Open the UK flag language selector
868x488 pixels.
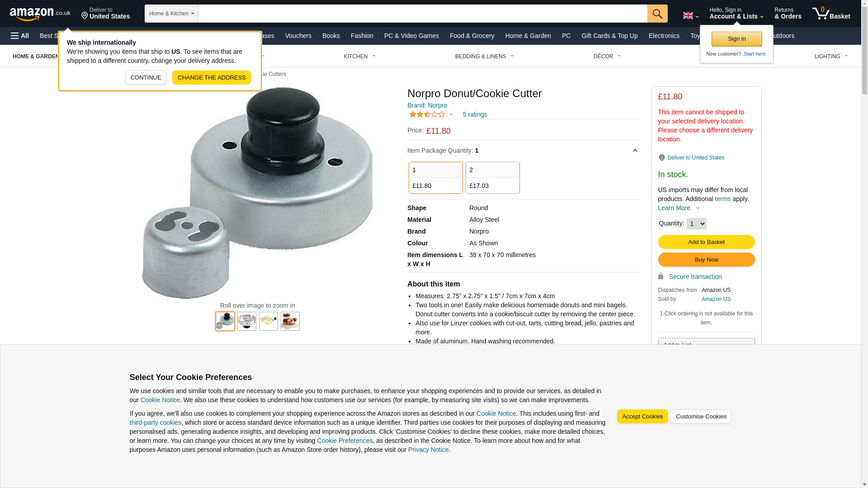click(x=690, y=16)
